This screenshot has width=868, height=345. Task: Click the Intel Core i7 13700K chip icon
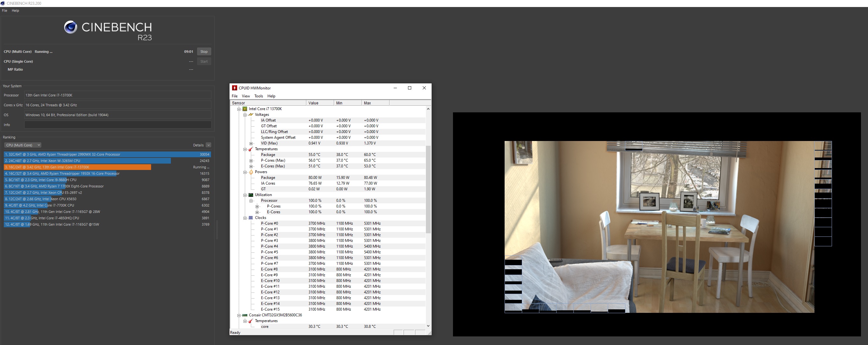tap(245, 109)
